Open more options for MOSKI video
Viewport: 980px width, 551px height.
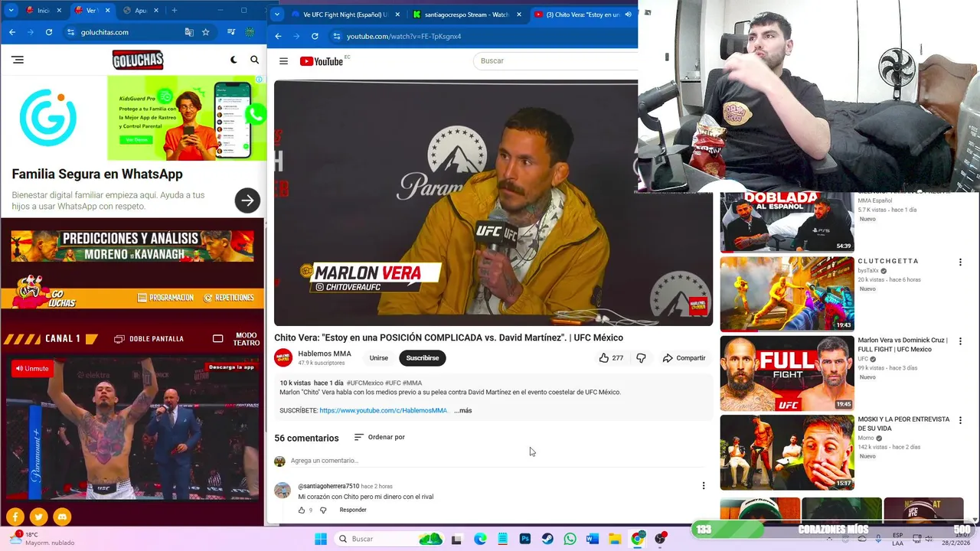coord(960,420)
